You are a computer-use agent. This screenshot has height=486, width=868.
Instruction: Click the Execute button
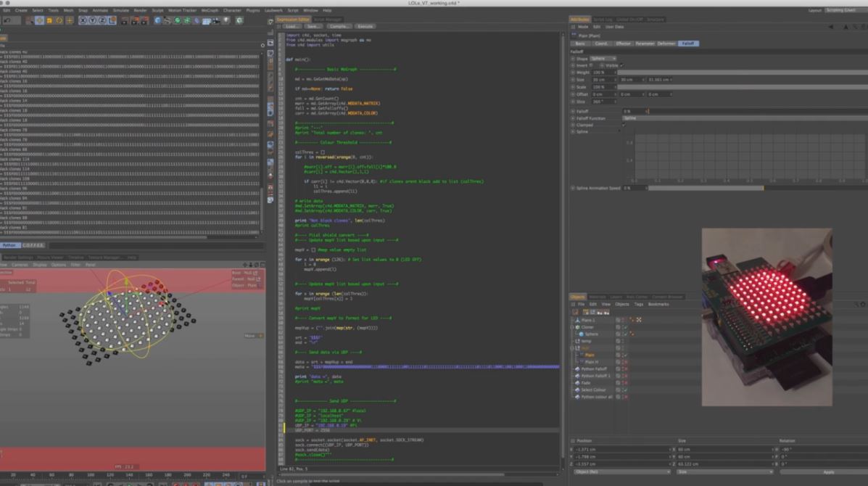click(x=365, y=27)
